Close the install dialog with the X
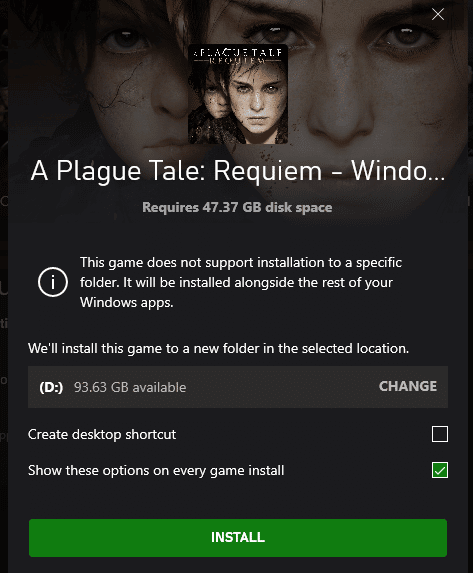The image size is (473, 573). [x=438, y=14]
